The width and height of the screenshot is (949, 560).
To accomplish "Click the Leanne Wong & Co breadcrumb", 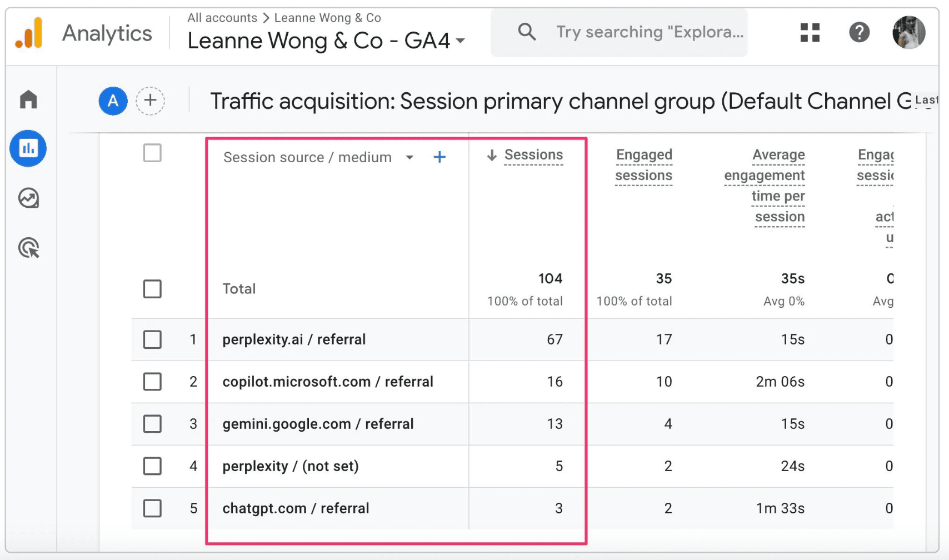I will pyautogui.click(x=327, y=17).
